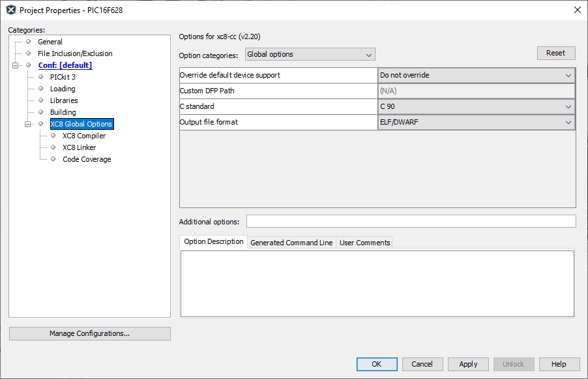Open XC8 Compiler options

click(x=83, y=136)
